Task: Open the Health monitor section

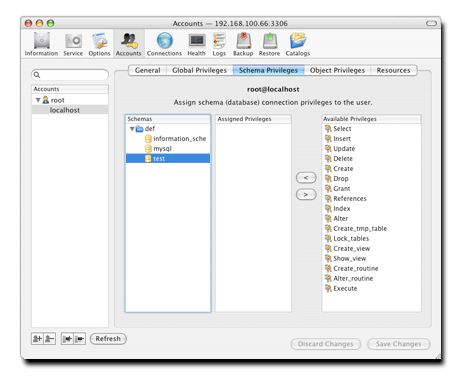Action: pos(196,44)
